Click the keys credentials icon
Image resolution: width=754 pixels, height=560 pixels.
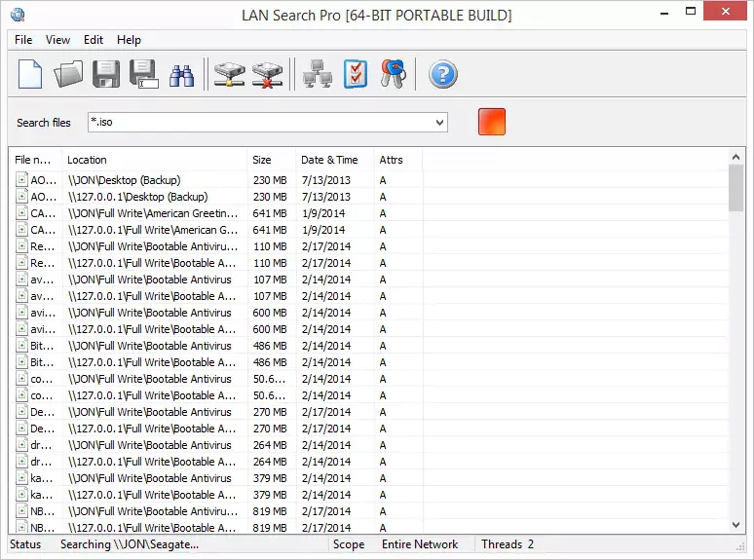(x=394, y=74)
